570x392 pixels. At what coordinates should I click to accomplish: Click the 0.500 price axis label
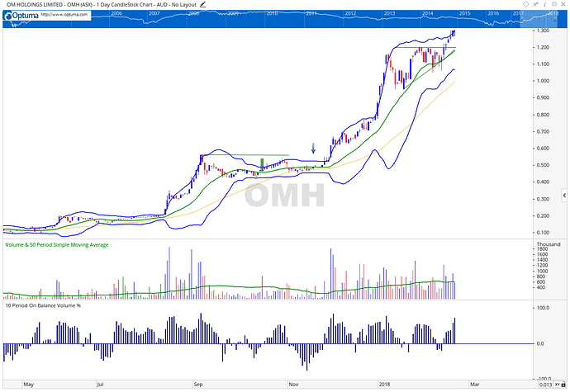coord(543,165)
